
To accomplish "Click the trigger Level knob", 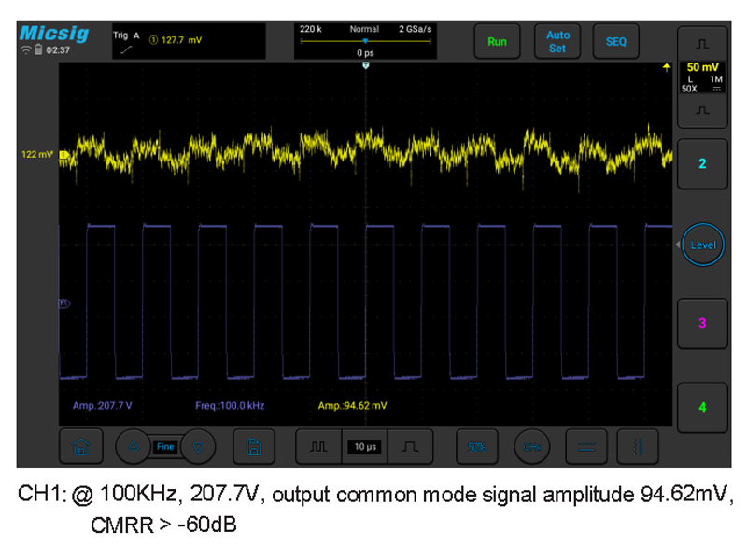I will pyautogui.click(x=702, y=245).
